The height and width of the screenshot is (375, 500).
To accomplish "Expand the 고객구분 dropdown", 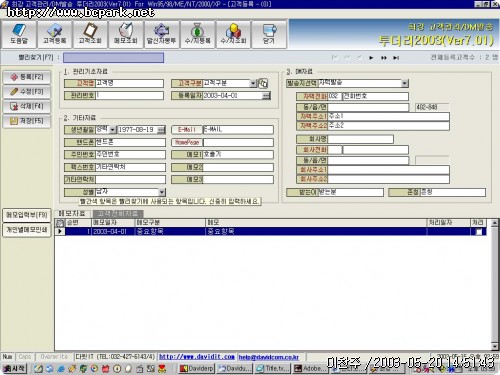I will [253, 83].
